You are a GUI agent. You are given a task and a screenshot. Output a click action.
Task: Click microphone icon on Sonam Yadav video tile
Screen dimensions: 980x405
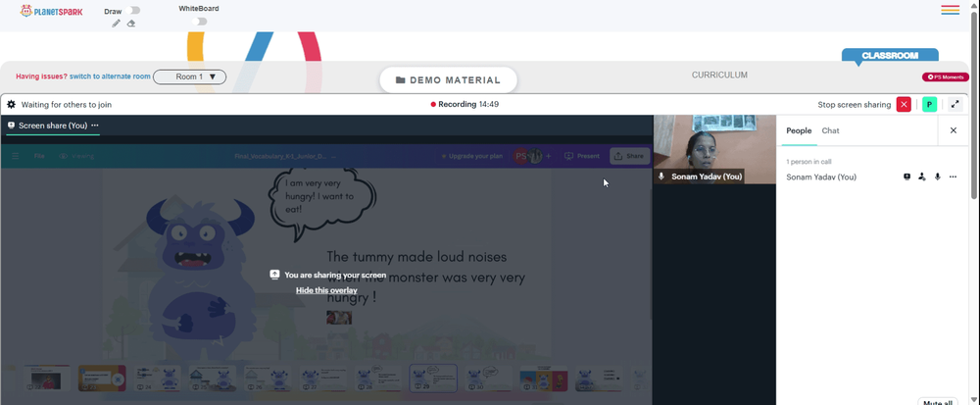coord(661,177)
